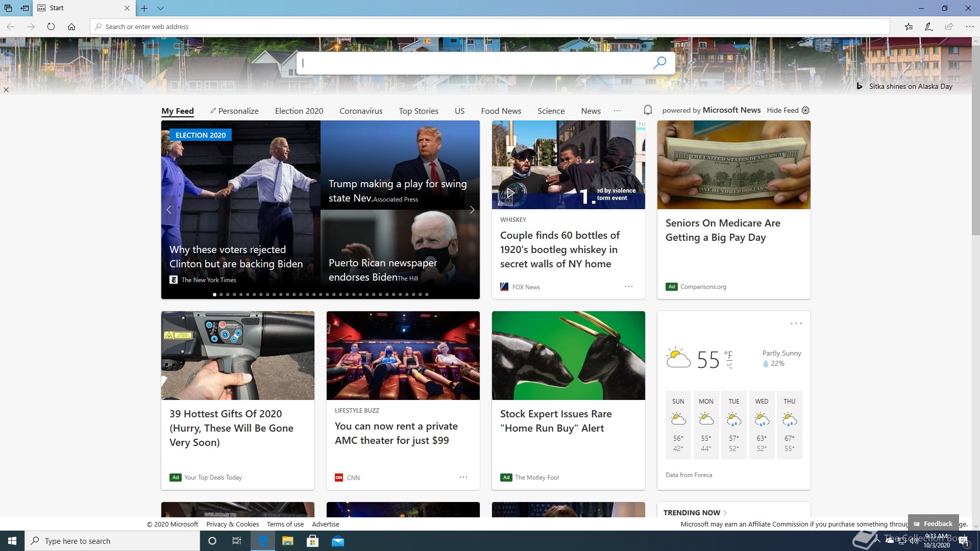Open the tabs you've set aside icon
The width and height of the screenshot is (980, 551).
pos(8,8)
